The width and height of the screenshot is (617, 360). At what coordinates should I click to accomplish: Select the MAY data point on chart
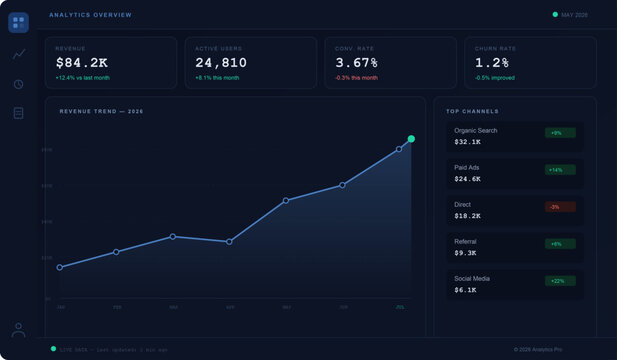click(x=286, y=201)
